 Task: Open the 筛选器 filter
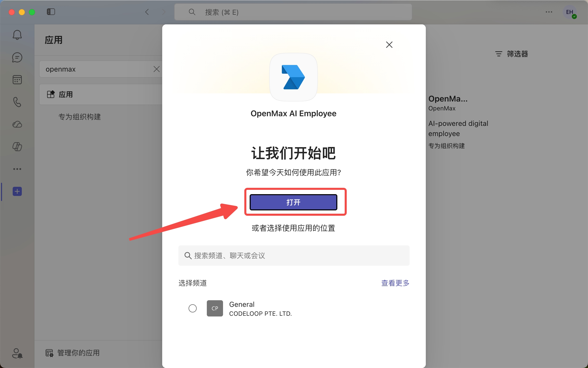click(x=511, y=54)
